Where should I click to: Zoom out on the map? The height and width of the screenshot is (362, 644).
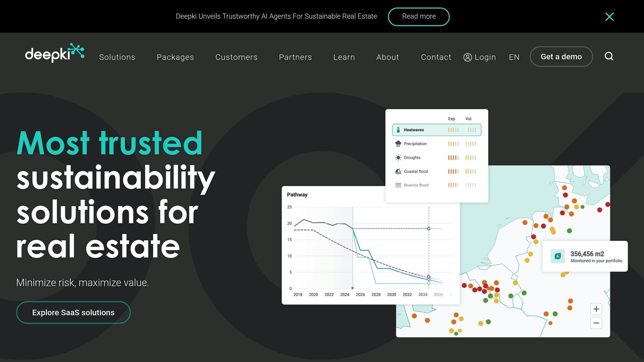coord(596,323)
